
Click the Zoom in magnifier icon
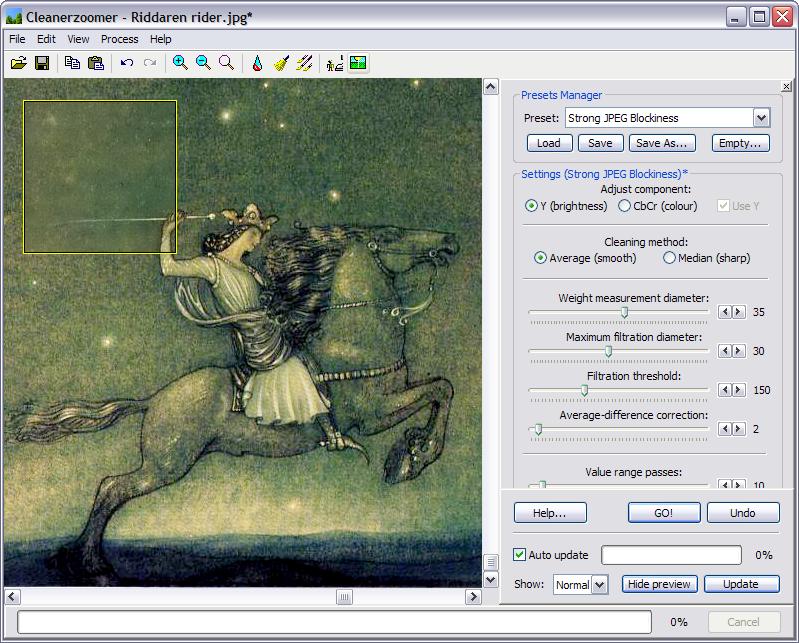pyautogui.click(x=180, y=63)
